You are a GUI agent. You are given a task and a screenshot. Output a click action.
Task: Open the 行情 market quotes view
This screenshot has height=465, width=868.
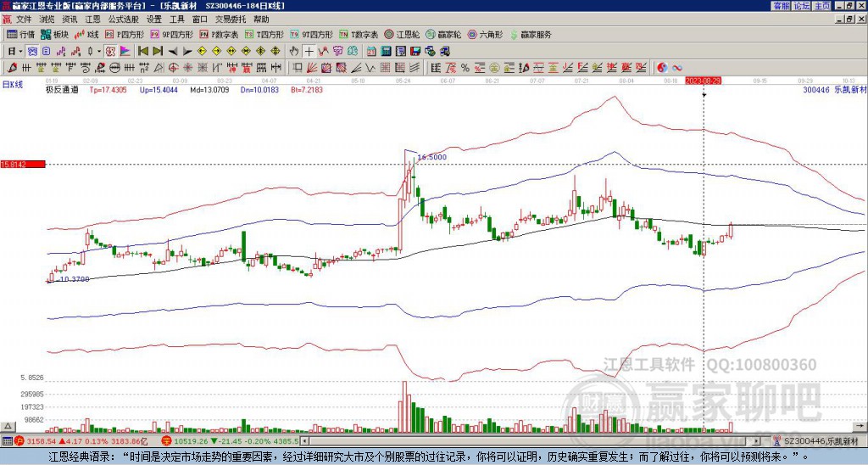pyautogui.click(x=20, y=34)
